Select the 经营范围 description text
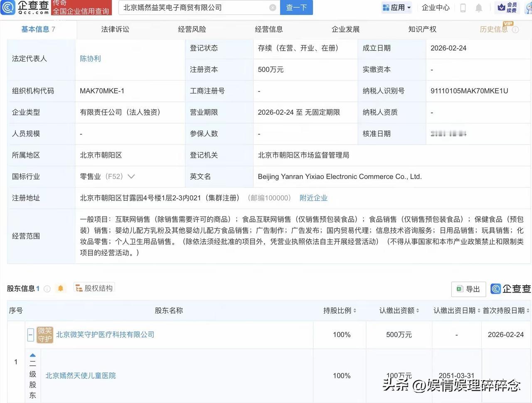The image size is (532, 403). (x=302, y=236)
